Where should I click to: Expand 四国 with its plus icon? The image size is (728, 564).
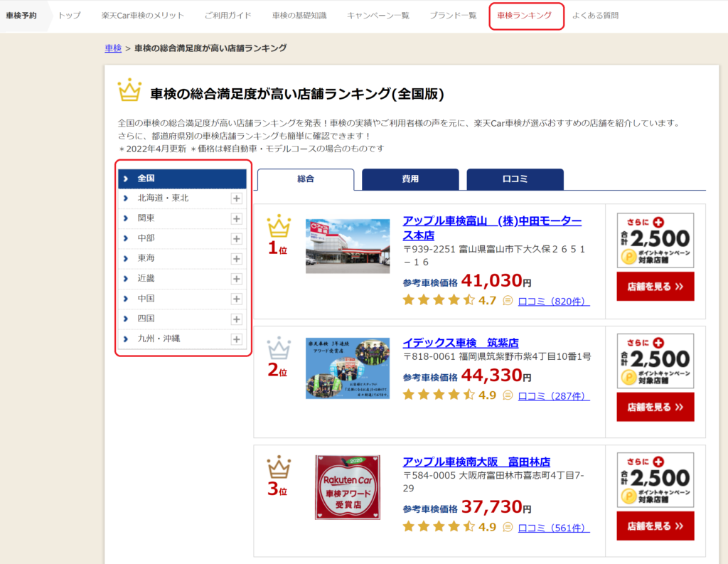(236, 319)
